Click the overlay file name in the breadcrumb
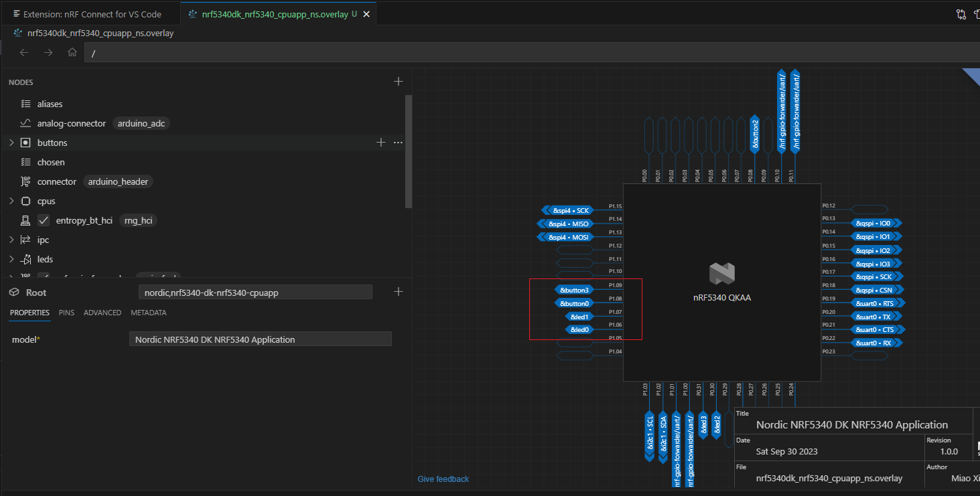 pyautogui.click(x=100, y=33)
